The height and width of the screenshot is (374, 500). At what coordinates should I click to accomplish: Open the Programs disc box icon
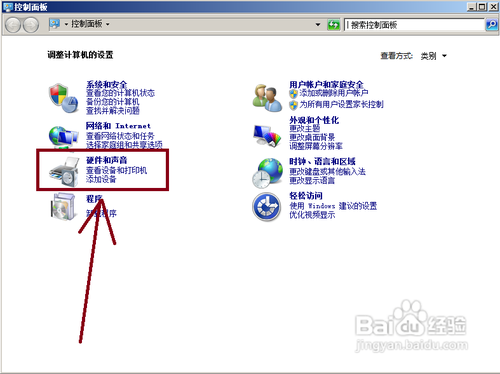[63, 207]
